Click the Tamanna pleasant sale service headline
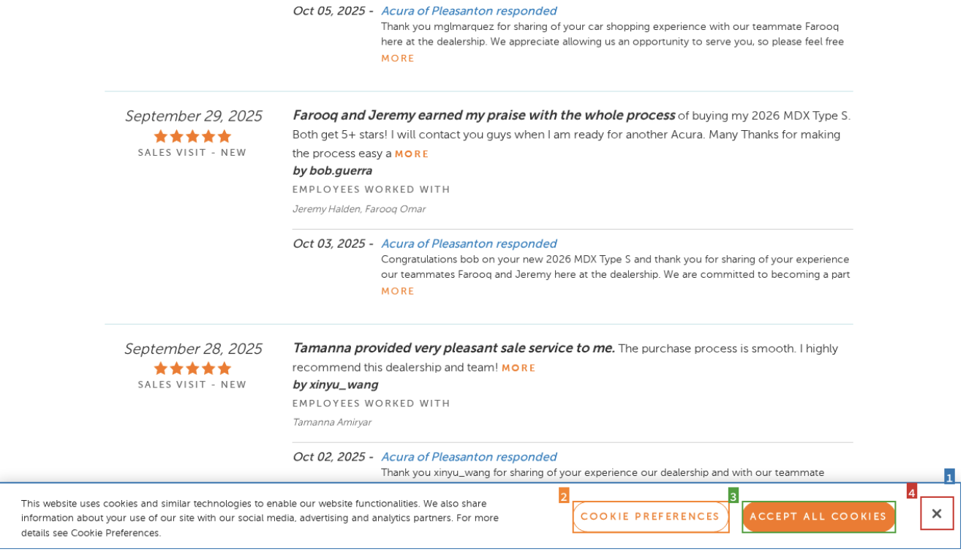 coord(453,348)
